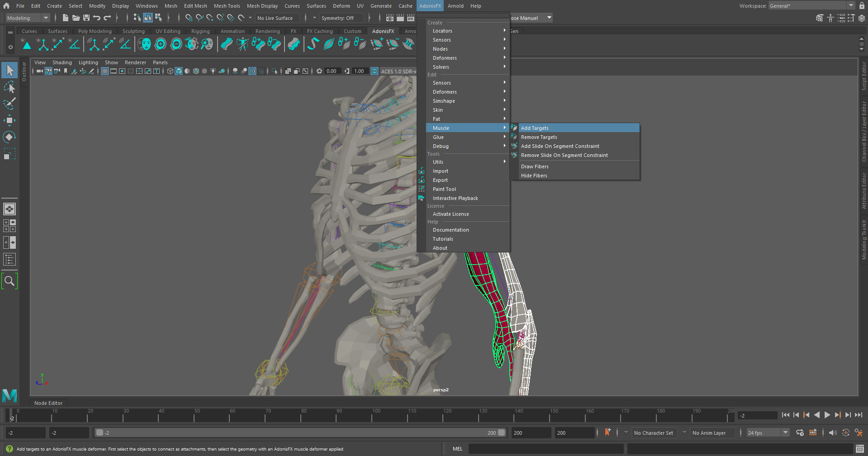Step to the next key
Image resolution: width=868 pixels, height=456 pixels.
pos(838,415)
